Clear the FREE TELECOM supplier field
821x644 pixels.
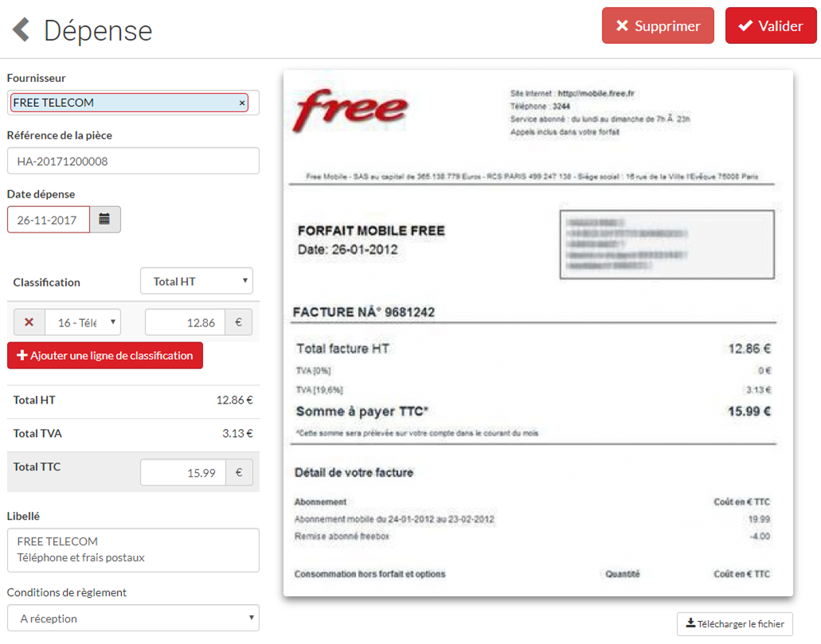pyautogui.click(x=242, y=103)
